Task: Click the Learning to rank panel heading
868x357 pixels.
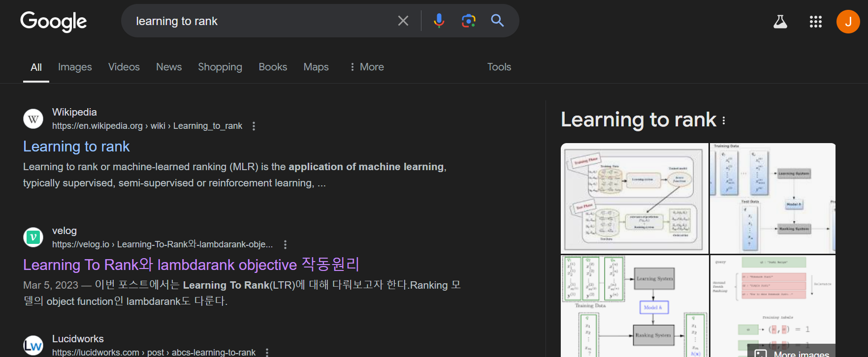Action: (639, 119)
